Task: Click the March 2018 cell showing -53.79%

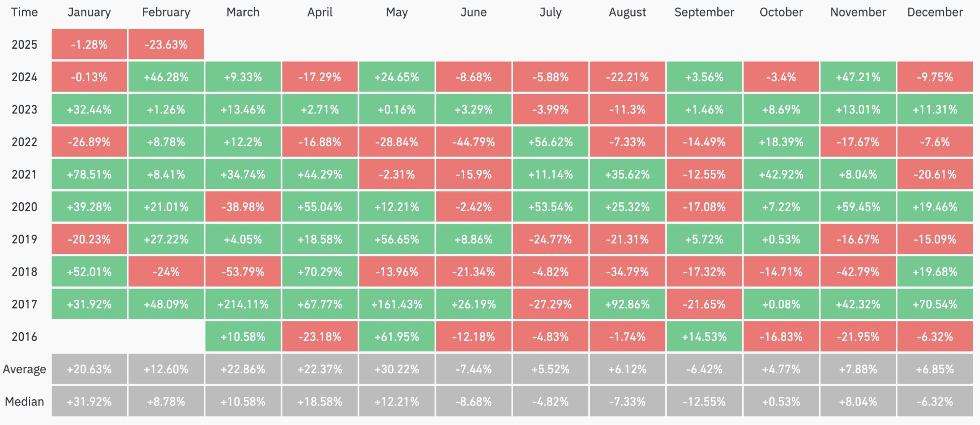Action: coord(243,272)
